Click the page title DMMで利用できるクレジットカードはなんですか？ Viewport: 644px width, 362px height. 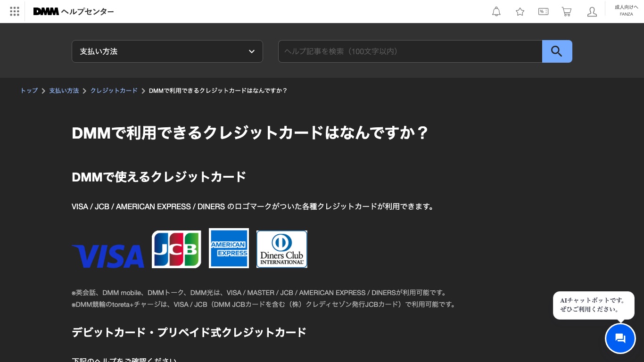[x=250, y=133]
